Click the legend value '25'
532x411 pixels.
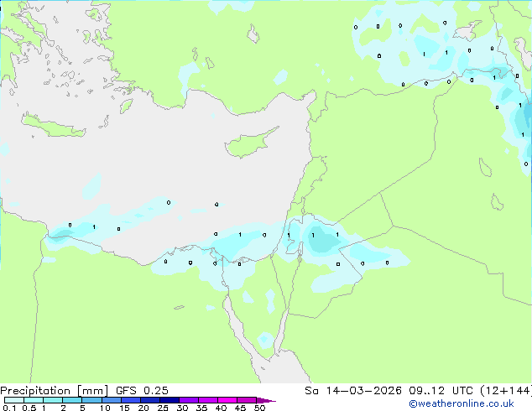(163, 408)
